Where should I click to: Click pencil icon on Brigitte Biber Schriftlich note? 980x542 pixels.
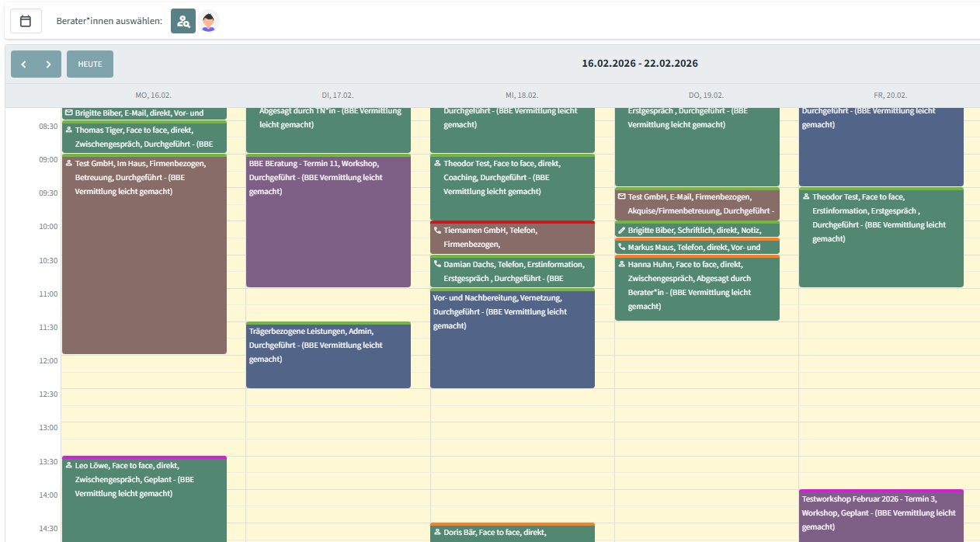tap(621, 231)
